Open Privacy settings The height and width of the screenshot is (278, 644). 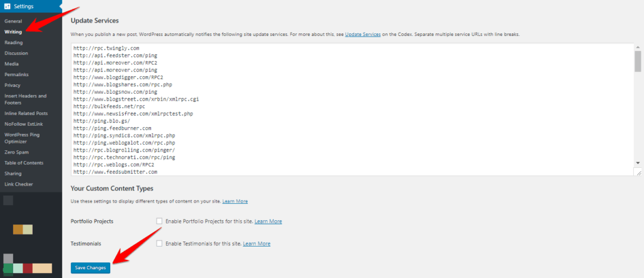(13, 85)
